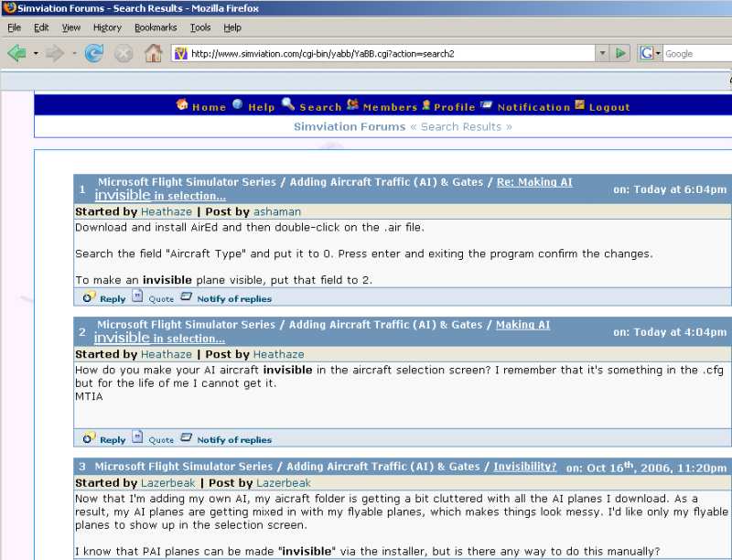Quote Heathaze's post in result 2
The height and width of the screenshot is (560, 732).
click(161, 440)
